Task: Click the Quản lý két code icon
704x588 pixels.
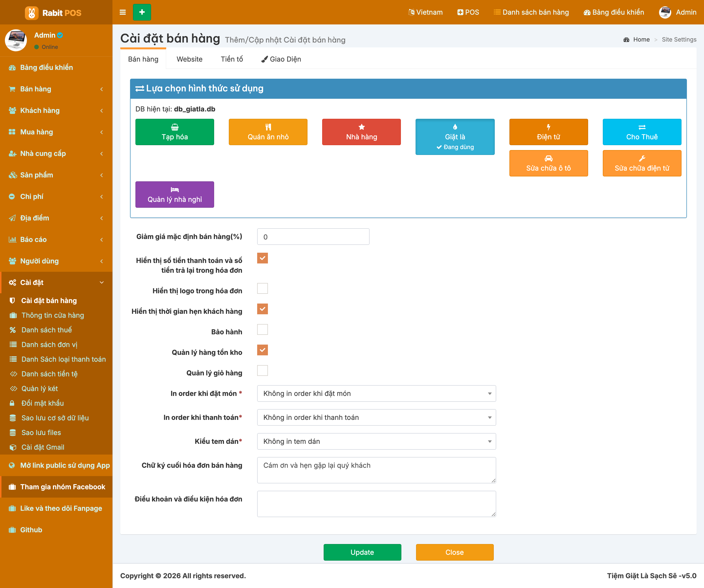Action: pyautogui.click(x=13, y=389)
